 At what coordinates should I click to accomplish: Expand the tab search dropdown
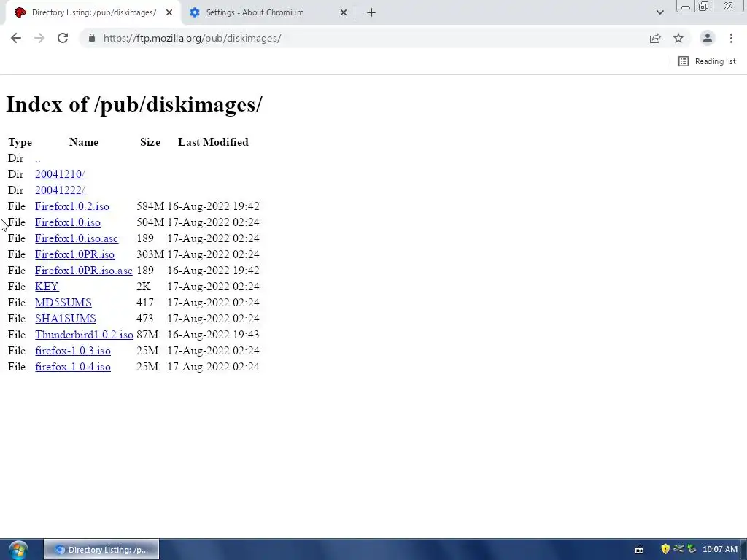tap(659, 12)
